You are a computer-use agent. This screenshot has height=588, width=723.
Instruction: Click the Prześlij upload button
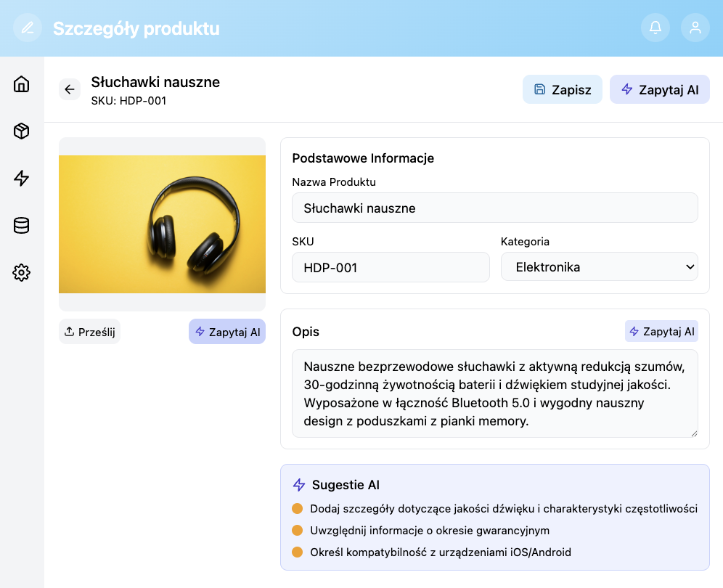pyautogui.click(x=89, y=331)
